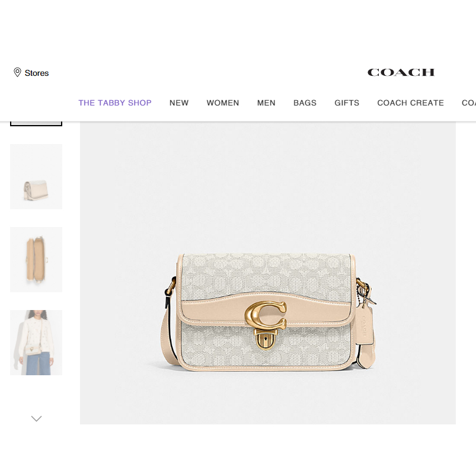Viewport: 476px width, 476px height.
Task: Go to COACH CREATE section
Action: [x=410, y=103]
